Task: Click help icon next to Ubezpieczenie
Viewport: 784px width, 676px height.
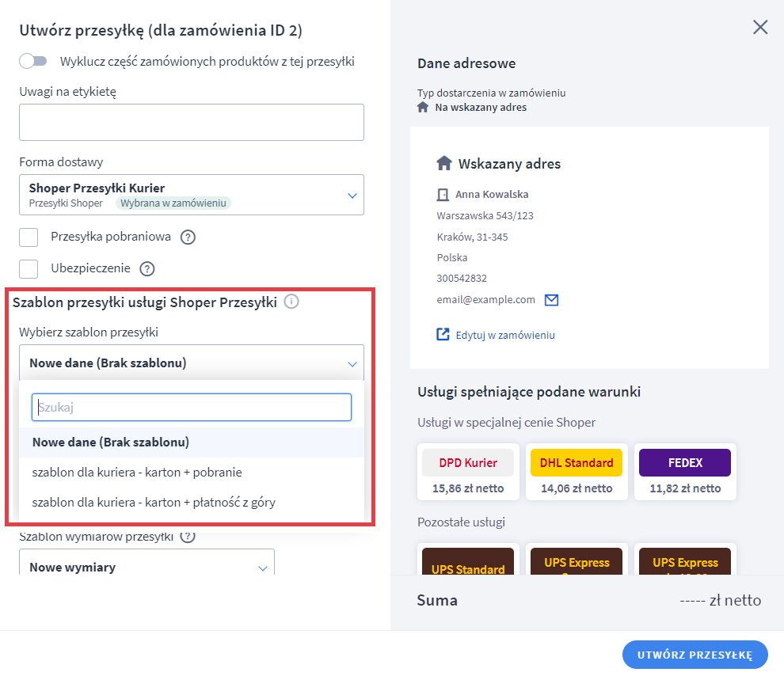Action: pyautogui.click(x=147, y=269)
